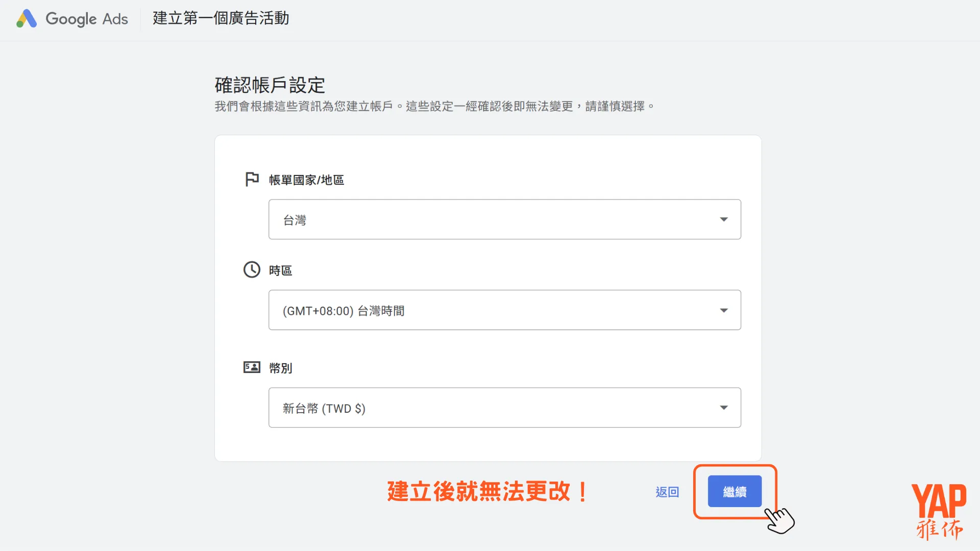
Task: Collapse the 台灣 country selector chevron
Action: pyautogui.click(x=724, y=219)
